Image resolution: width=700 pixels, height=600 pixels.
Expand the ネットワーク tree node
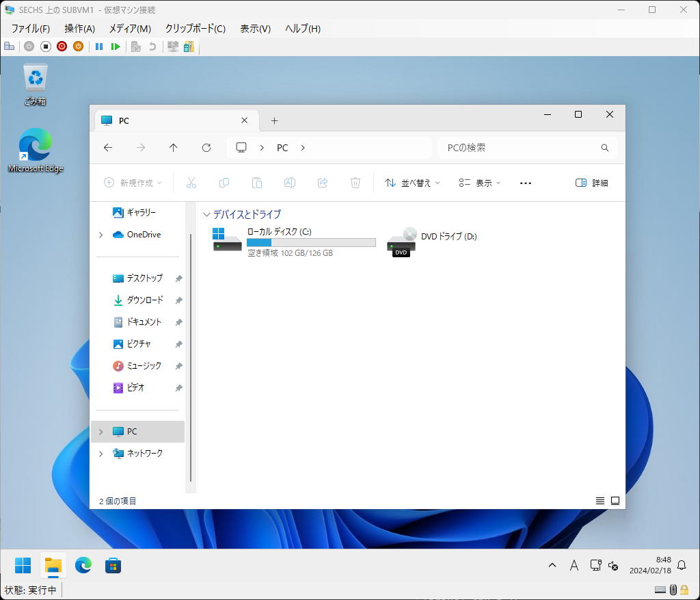click(101, 454)
